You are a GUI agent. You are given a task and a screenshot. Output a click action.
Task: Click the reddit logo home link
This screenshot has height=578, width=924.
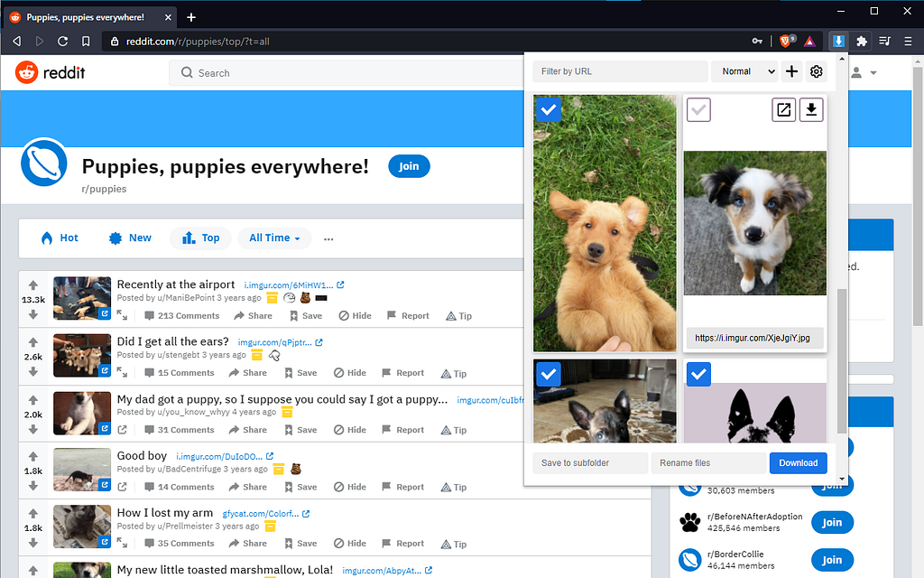pos(51,72)
